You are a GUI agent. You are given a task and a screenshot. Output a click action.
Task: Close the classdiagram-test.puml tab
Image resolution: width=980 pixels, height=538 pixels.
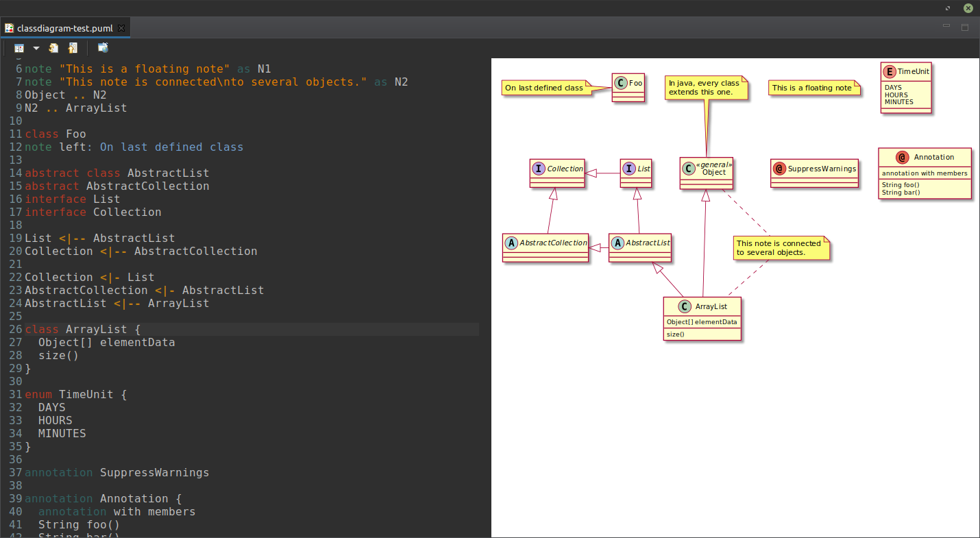click(x=121, y=28)
